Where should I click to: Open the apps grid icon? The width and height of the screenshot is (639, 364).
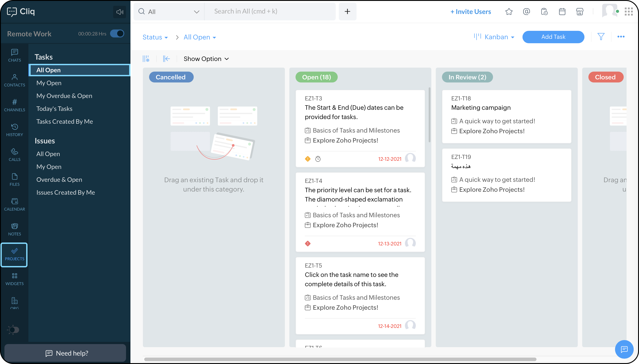pos(629,12)
